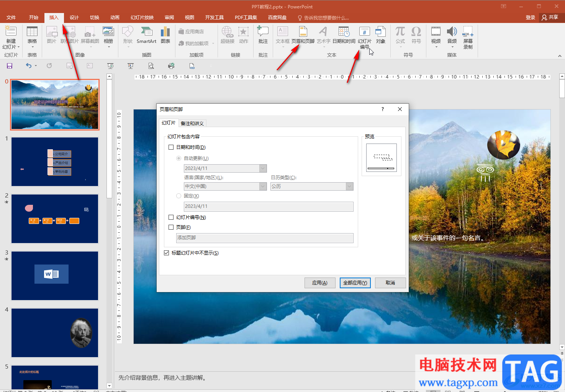This screenshot has height=392, width=565.
Task: Insert a SmartArt graphic
Action: tap(146, 34)
